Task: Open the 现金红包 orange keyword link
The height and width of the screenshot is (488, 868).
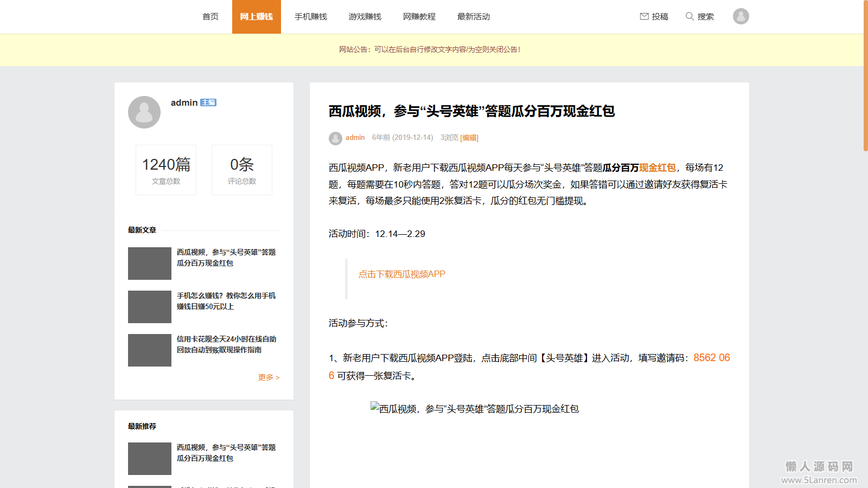Action: pos(658,168)
